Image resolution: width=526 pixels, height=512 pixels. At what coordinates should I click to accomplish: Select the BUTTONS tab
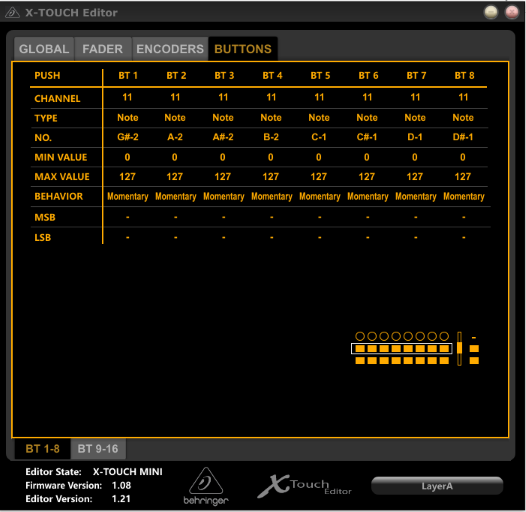(x=243, y=49)
